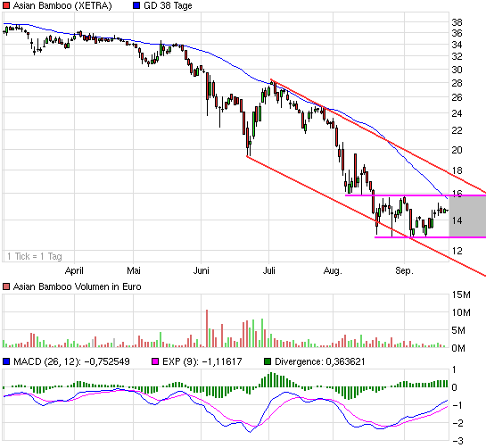The width and height of the screenshot is (486, 448).
Task: Click the volume axis value 15M
Action: [461, 295]
